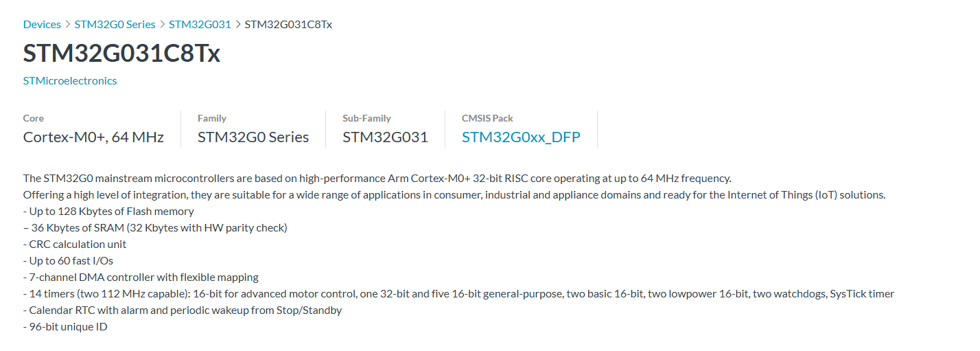Click the Flash memory feature line
Image resolution: width=980 pixels, height=351 pixels.
(x=108, y=211)
